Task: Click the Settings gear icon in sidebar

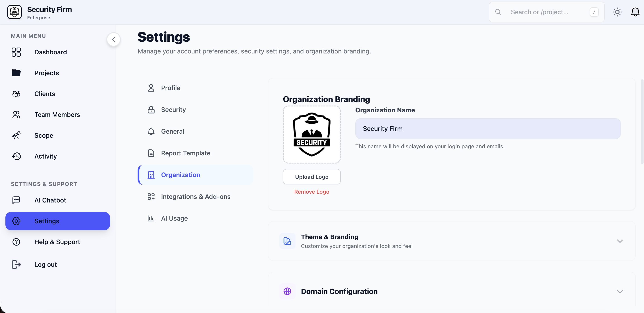Action: pyautogui.click(x=16, y=221)
